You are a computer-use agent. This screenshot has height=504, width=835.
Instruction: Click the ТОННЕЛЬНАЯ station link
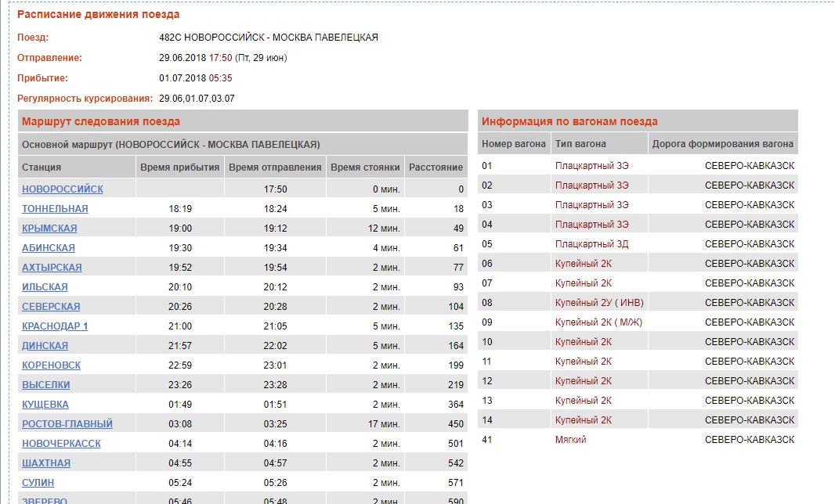tap(55, 209)
